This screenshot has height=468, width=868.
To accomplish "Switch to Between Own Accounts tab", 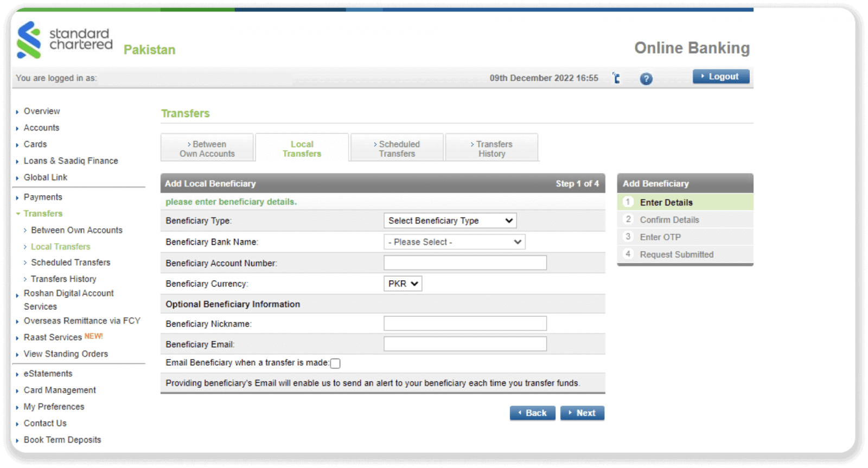I will [x=207, y=149].
